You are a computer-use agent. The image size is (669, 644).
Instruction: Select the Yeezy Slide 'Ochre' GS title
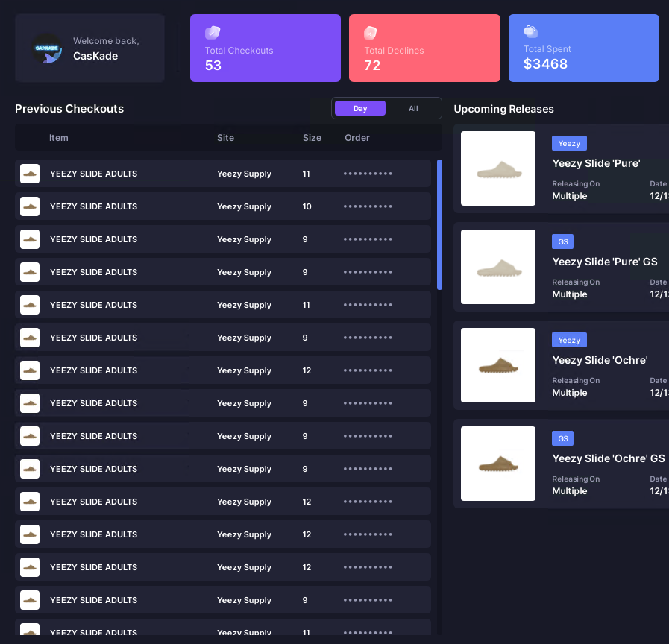tap(609, 458)
